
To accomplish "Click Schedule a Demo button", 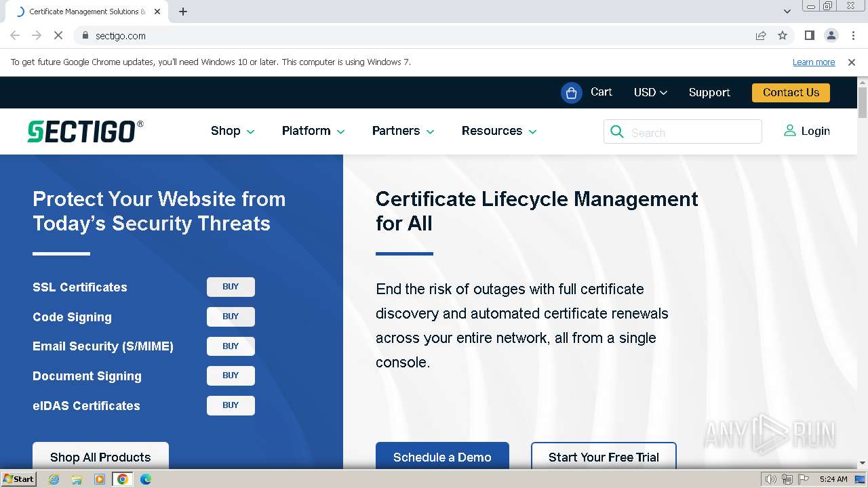I will pos(442,456).
